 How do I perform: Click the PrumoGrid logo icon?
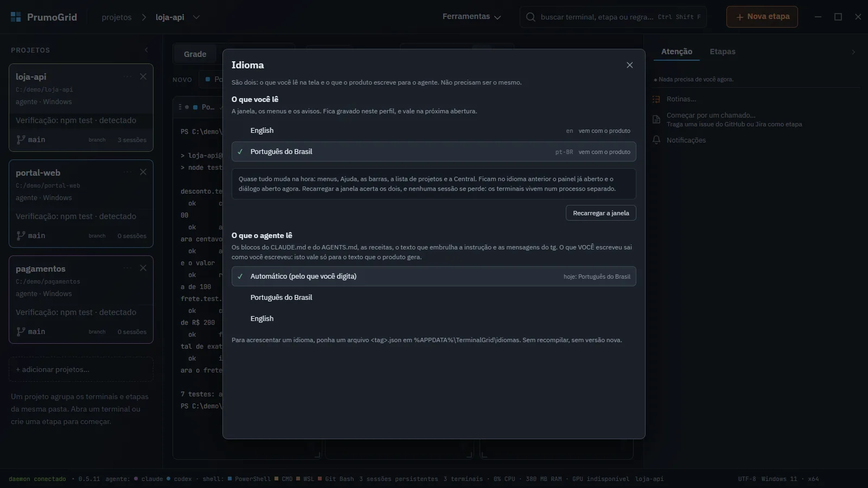pos(16,17)
